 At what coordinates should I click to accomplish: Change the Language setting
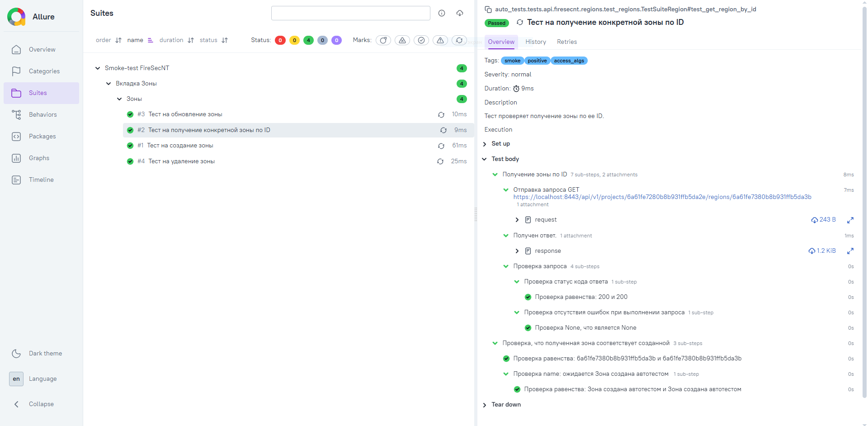pos(41,379)
